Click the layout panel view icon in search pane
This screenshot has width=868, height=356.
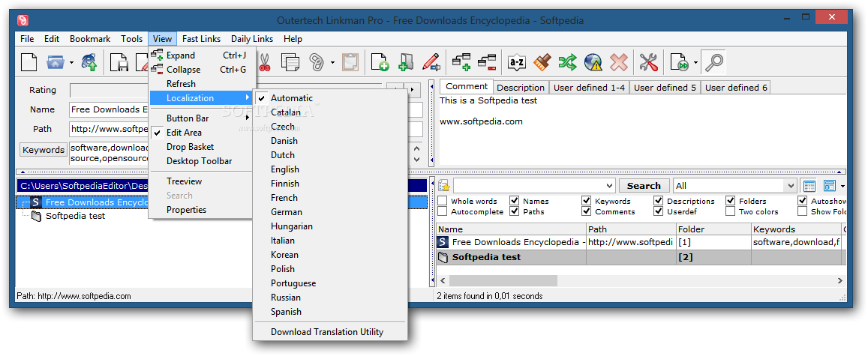click(x=829, y=186)
